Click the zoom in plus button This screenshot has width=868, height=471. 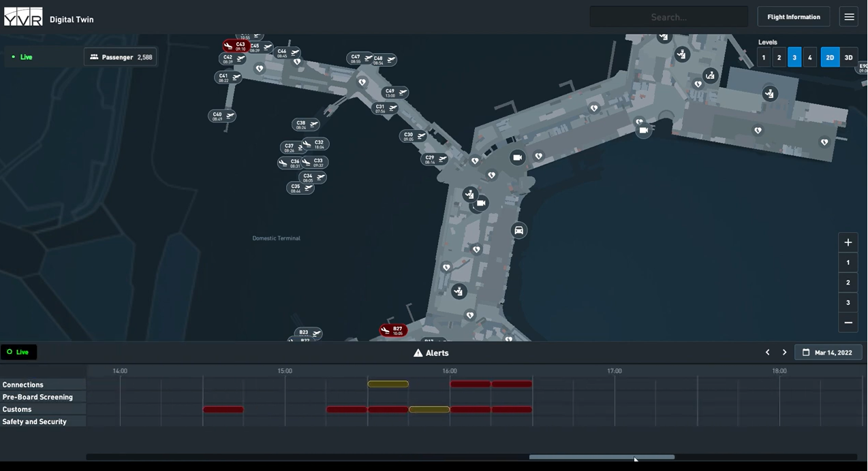coord(848,242)
